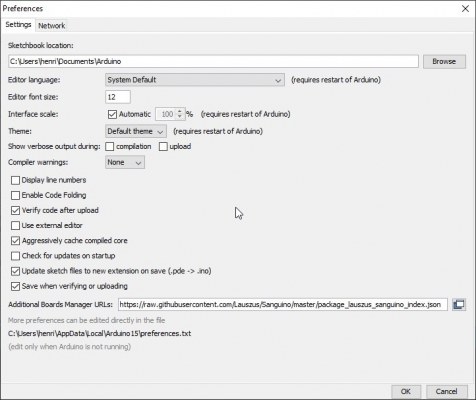Disable Aggressively cache compiled core
Image resolution: width=476 pixels, height=400 pixels.
15,241
